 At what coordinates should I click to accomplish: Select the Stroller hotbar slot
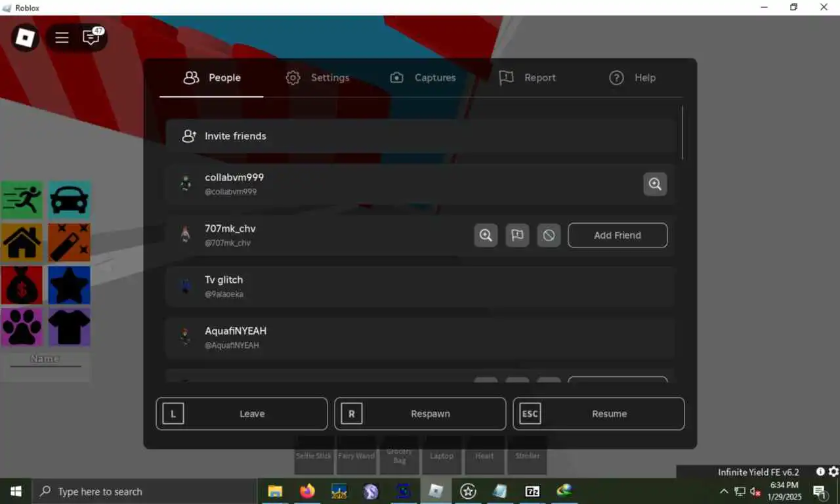[527, 455]
